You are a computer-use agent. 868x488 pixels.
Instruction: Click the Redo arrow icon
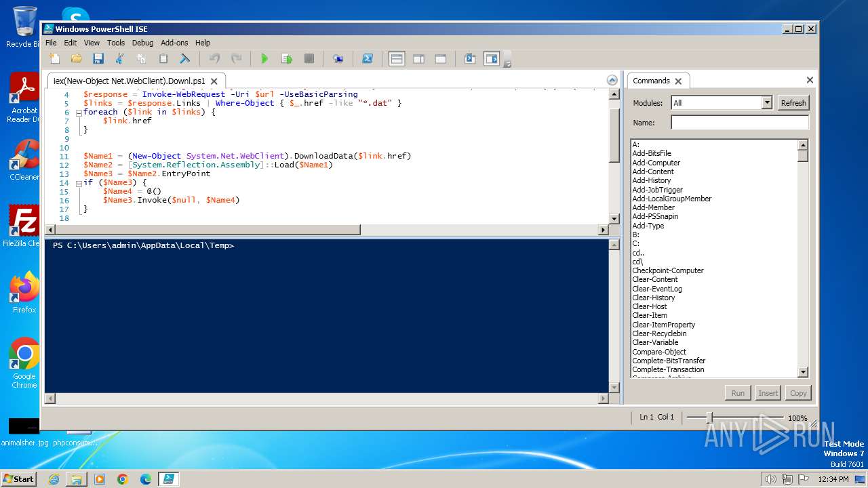coord(236,59)
